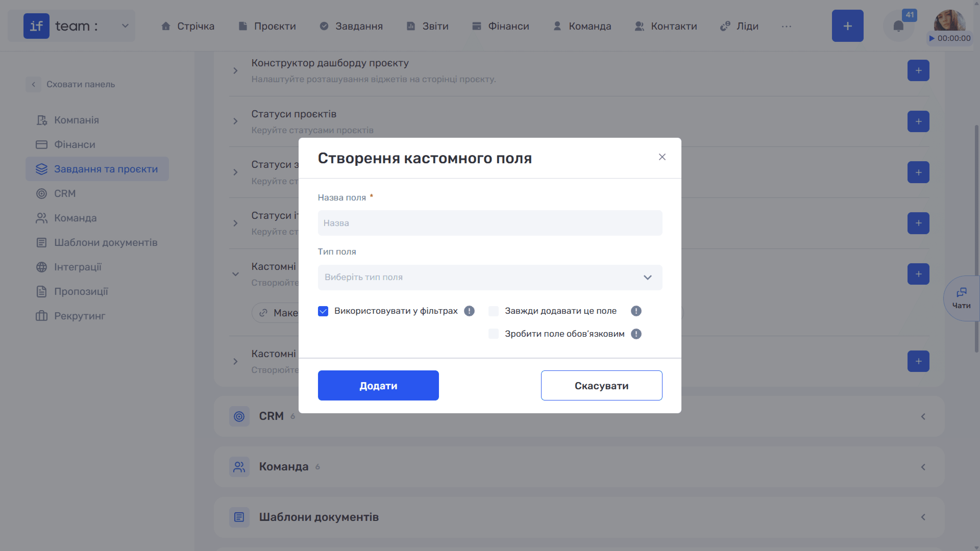Expand Конструктор дашборду проєкту row

point(236,71)
